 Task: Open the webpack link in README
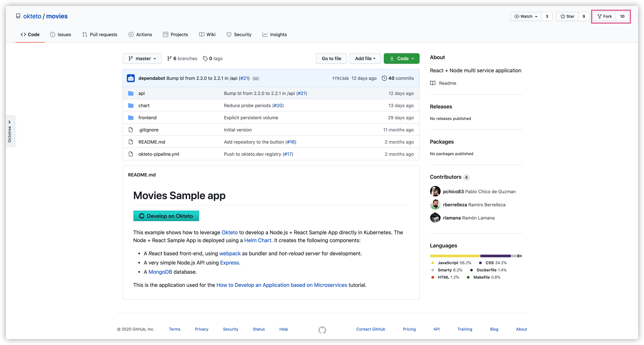click(230, 253)
